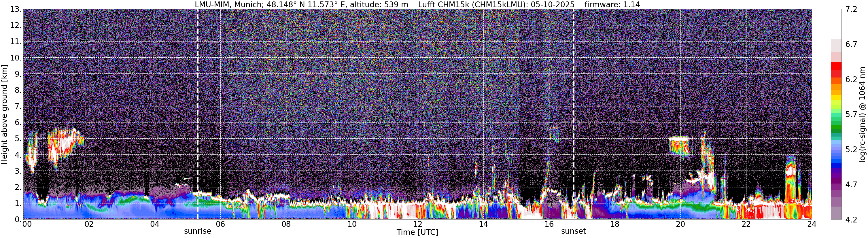This screenshot has height=238, width=868.
Task: Click the "20" time axis tick label
Action: coord(680,224)
